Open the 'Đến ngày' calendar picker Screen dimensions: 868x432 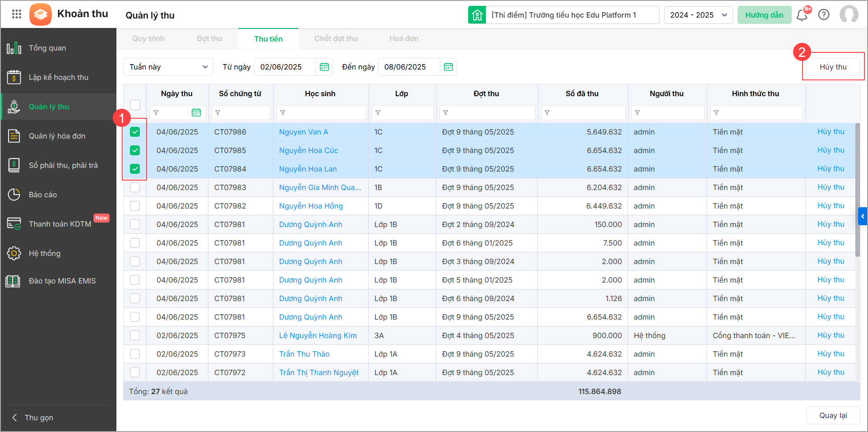click(448, 67)
